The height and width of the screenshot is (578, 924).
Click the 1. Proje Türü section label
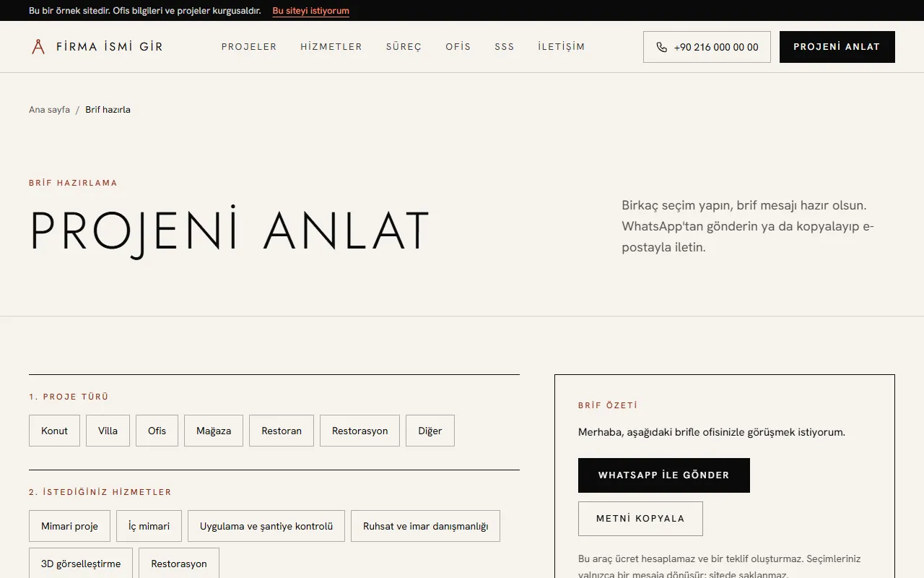[x=69, y=397]
